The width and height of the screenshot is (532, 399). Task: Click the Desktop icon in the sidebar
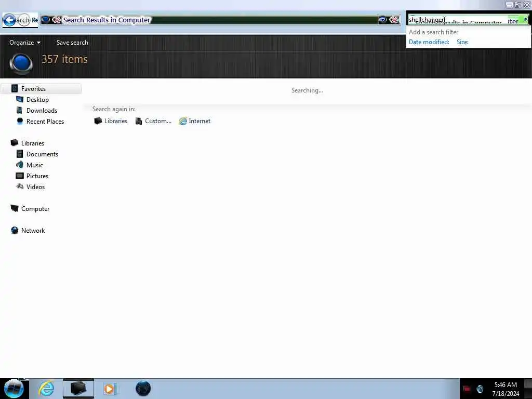tap(20, 99)
